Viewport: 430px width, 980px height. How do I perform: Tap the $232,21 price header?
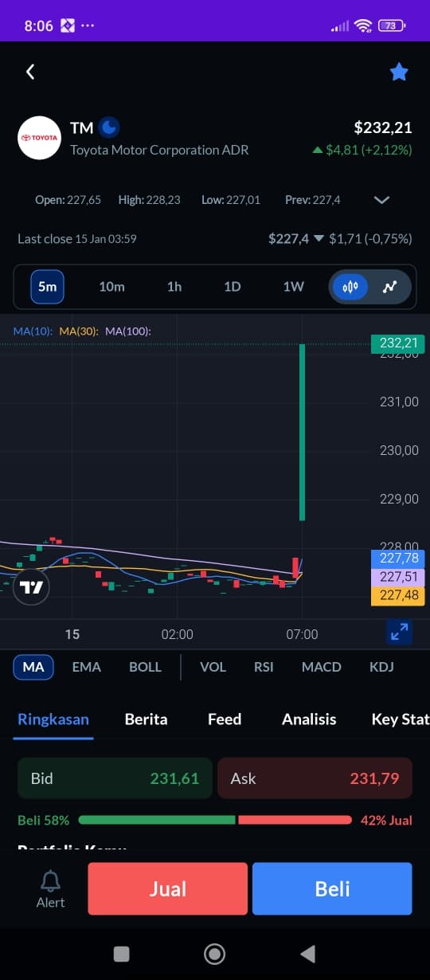pyautogui.click(x=383, y=127)
